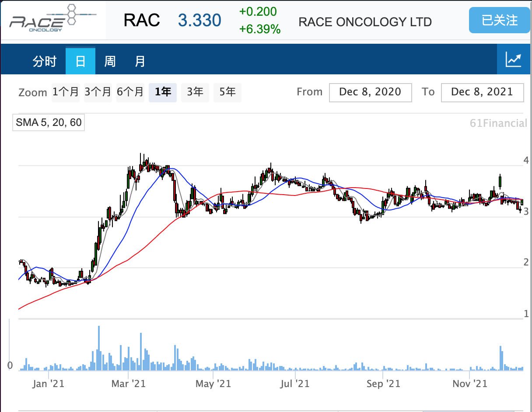
Task: Set zoom range to 5年
Action: pos(227,92)
